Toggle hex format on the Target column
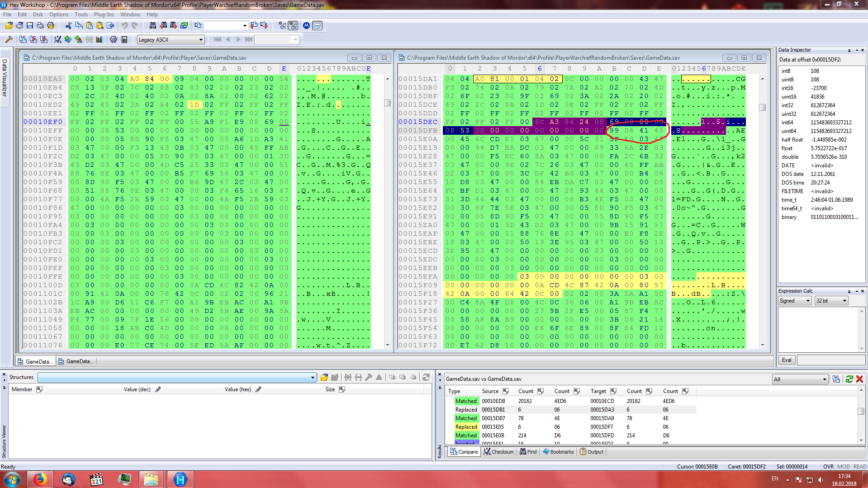Image resolution: width=868 pixels, height=488 pixels. [613, 391]
